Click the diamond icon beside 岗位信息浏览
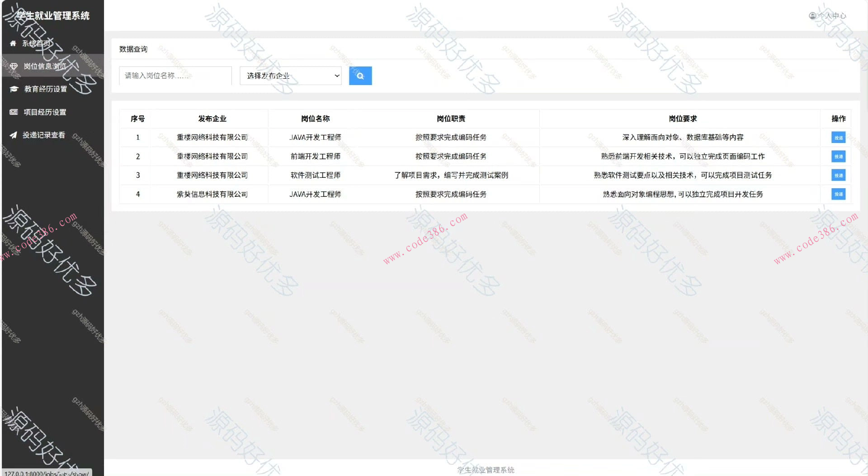Viewport: 868px width, 476px height. tap(14, 66)
